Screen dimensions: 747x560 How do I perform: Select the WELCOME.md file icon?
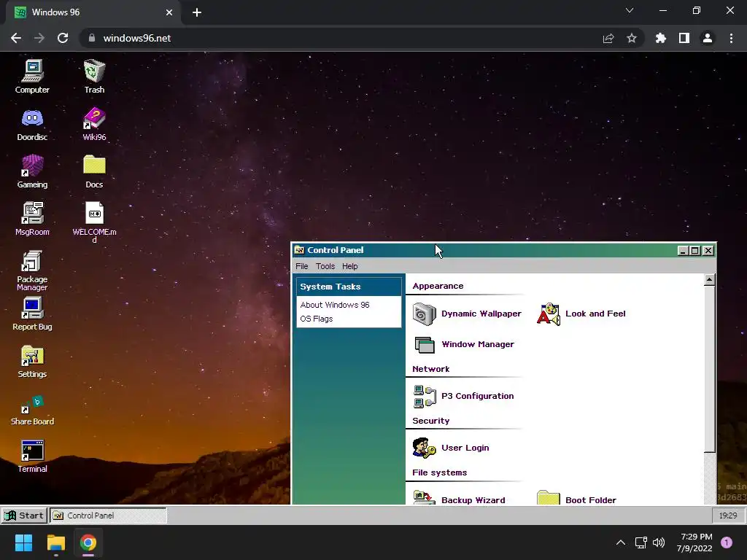[94, 222]
